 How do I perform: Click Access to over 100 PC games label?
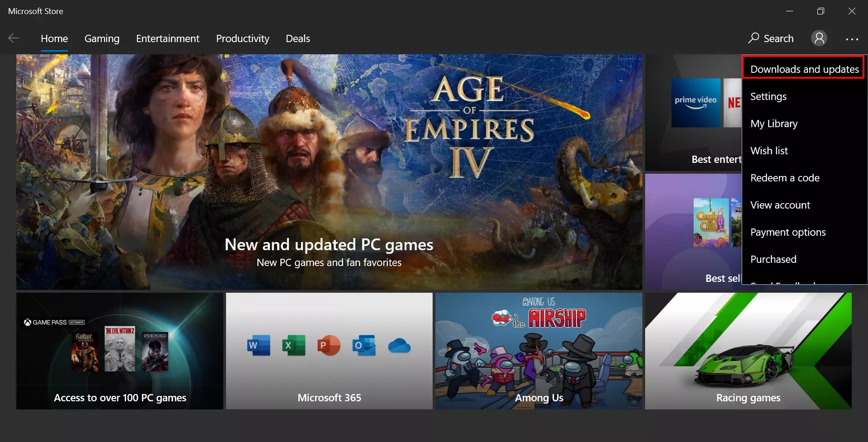pyautogui.click(x=120, y=398)
